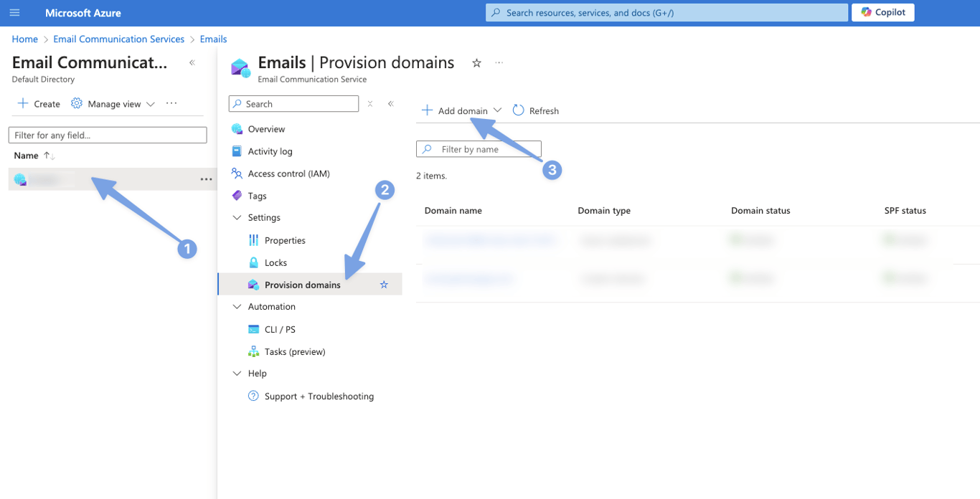Collapse the Automation section
This screenshot has width=980, height=499.
(237, 307)
